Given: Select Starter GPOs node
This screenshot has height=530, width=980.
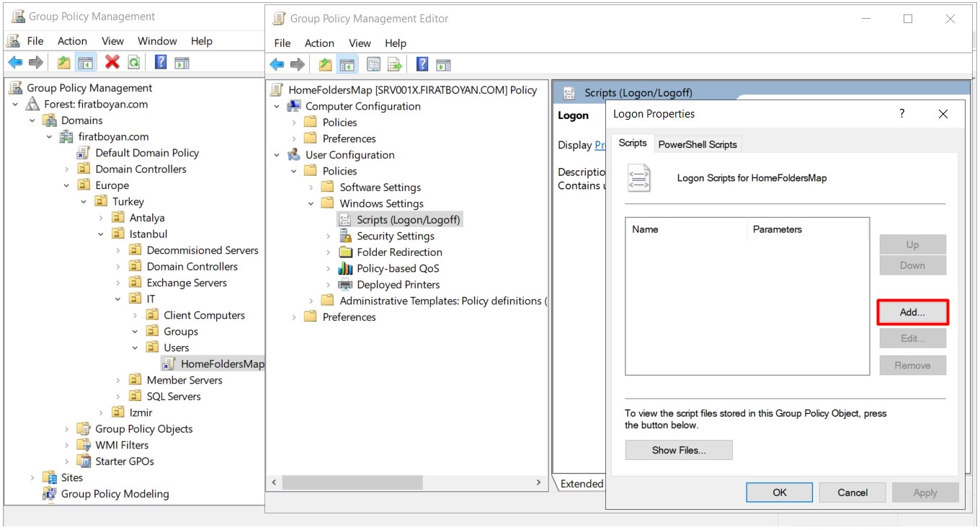Looking at the screenshot, I should coord(125,461).
